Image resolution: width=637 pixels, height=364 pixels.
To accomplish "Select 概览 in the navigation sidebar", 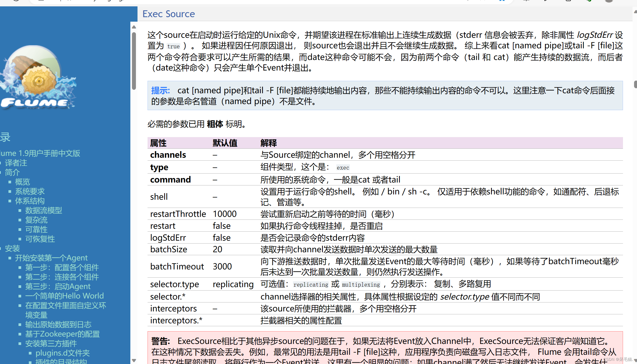I will click(22, 181).
